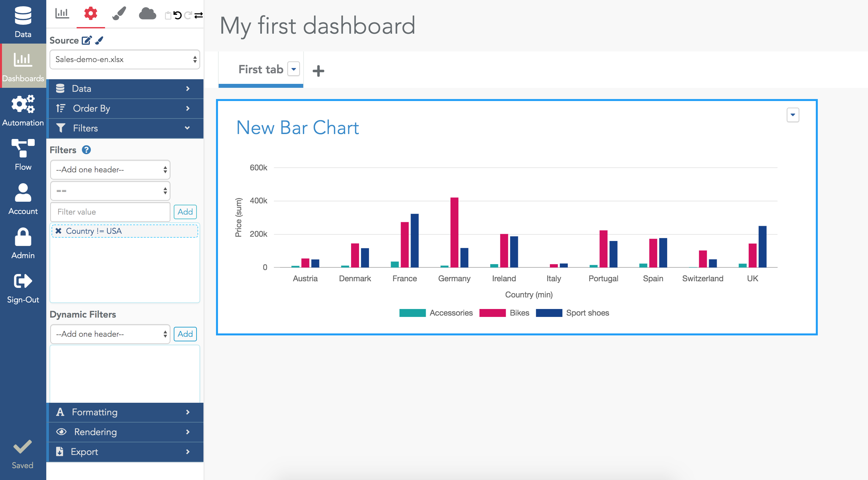Click the redo arrow icon
This screenshot has height=480, width=868.
tap(188, 15)
